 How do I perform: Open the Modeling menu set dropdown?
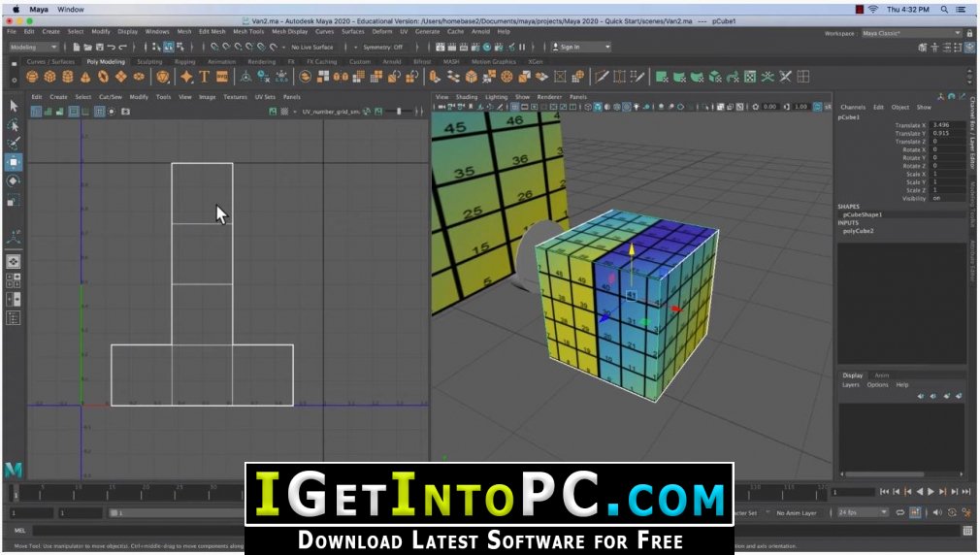(x=34, y=47)
